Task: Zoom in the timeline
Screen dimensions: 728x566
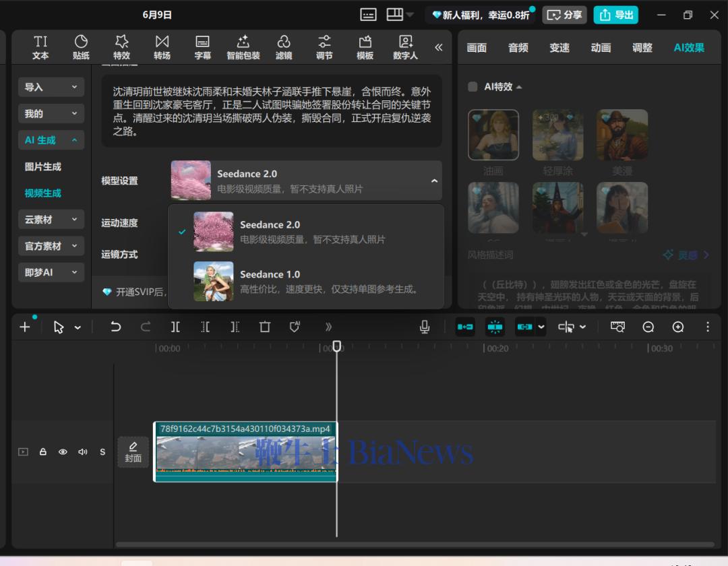Action: pyautogui.click(x=678, y=327)
